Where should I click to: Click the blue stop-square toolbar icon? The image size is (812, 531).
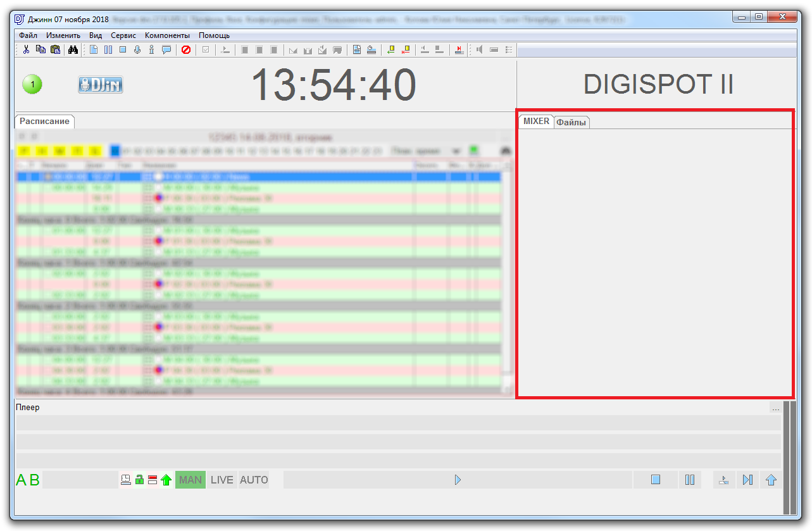[x=123, y=49]
